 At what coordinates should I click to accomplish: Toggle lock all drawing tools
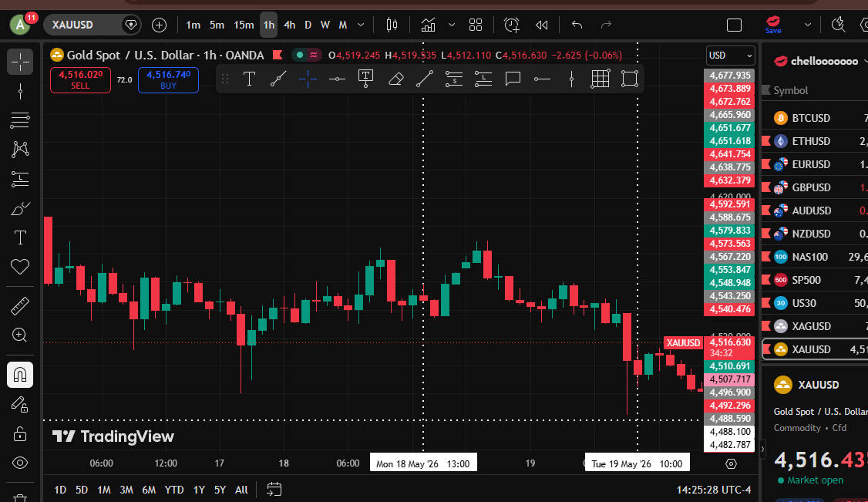point(20,434)
